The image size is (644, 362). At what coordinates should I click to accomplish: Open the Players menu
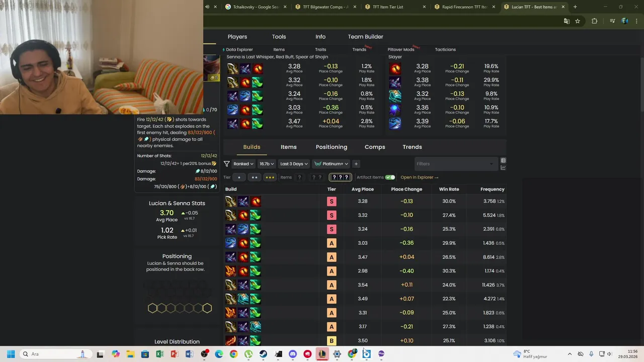(x=237, y=37)
